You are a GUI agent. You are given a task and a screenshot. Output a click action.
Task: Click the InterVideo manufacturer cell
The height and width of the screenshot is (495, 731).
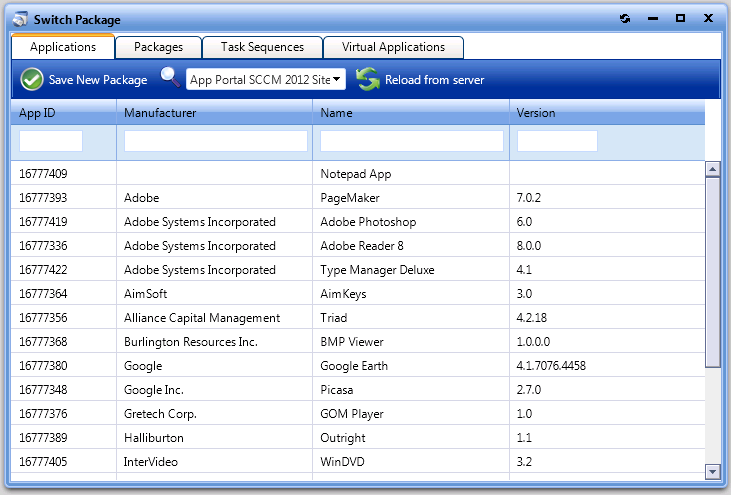click(214, 461)
